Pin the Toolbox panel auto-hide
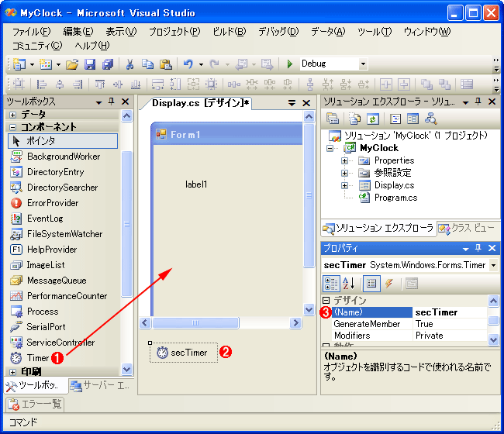This screenshot has width=504, height=434. [x=112, y=102]
